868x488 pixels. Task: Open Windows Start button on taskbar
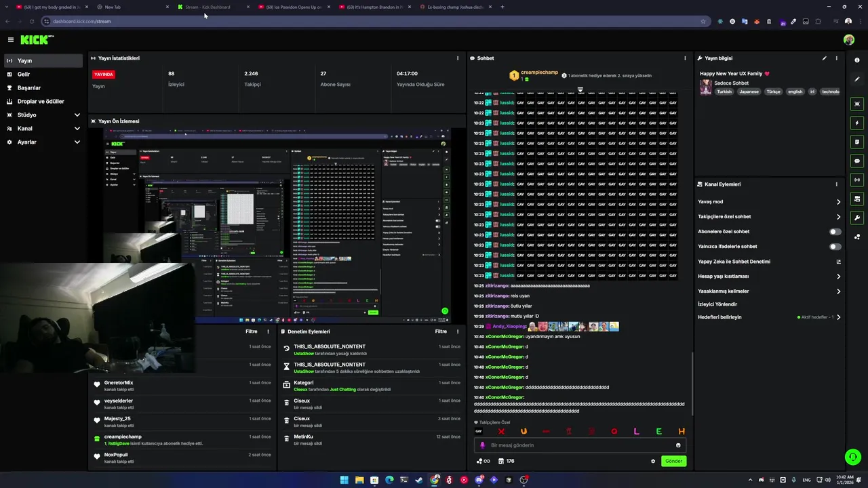coord(344,480)
